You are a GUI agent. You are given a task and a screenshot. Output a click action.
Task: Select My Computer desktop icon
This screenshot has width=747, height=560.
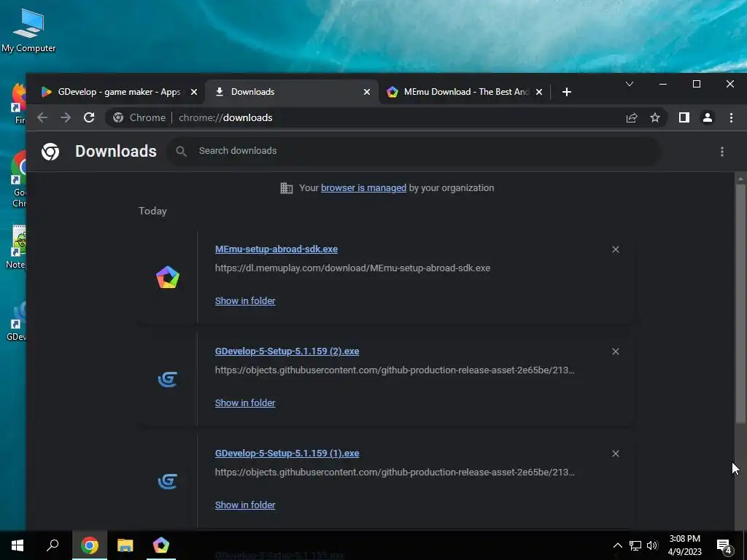click(x=28, y=31)
